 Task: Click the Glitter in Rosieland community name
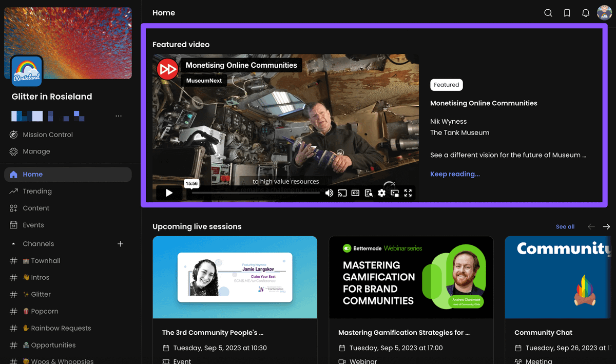52,97
